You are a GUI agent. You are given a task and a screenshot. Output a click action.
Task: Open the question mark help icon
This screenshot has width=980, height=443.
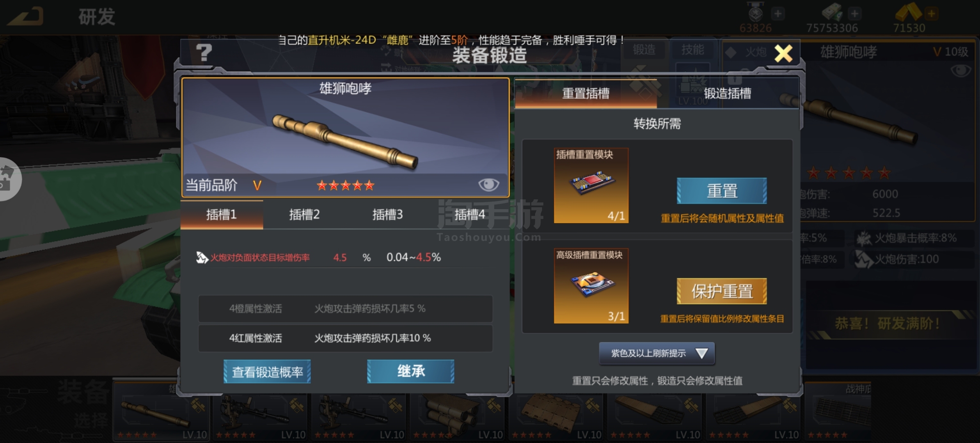coord(204,53)
